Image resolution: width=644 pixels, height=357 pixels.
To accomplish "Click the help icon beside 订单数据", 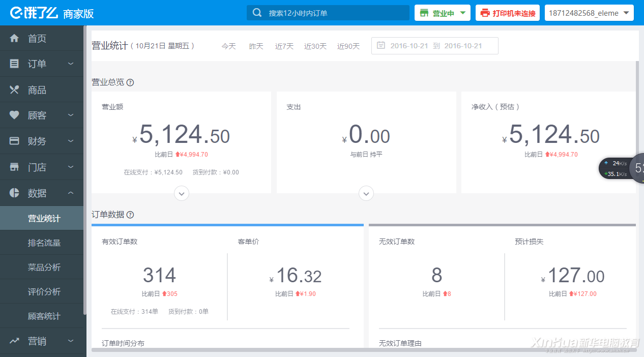I will (130, 215).
